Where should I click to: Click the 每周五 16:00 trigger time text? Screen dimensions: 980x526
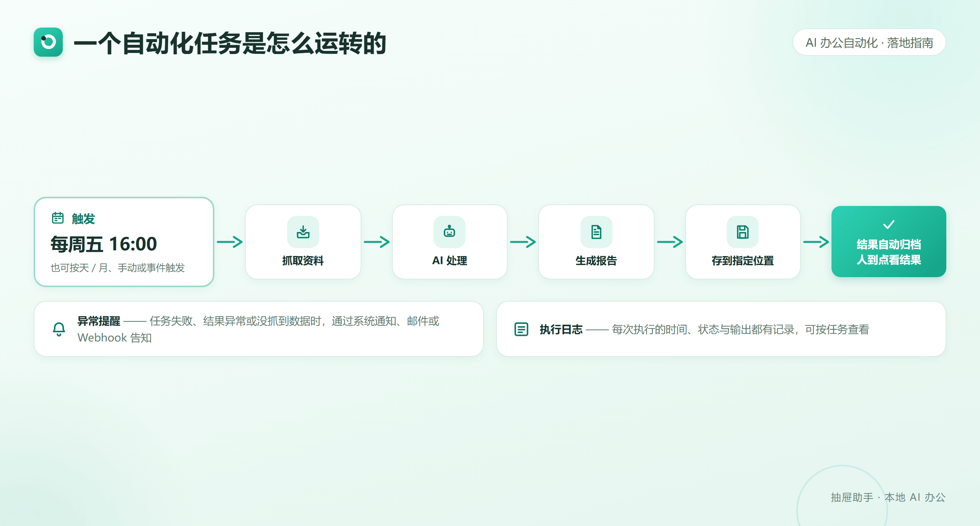click(104, 244)
